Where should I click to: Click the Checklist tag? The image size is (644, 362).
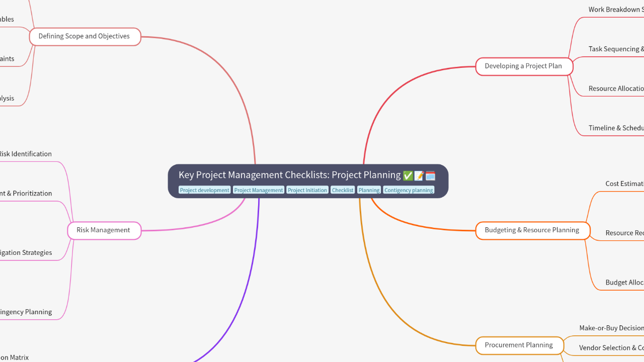tap(343, 190)
